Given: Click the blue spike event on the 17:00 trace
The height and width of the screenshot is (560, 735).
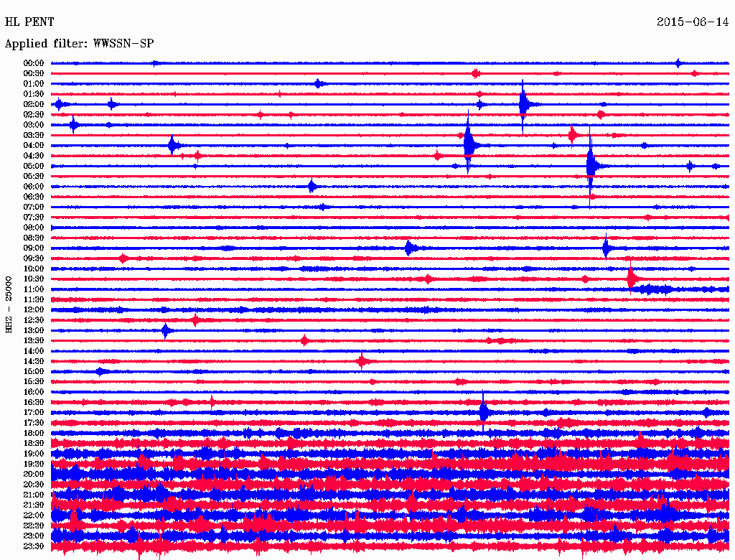Looking at the screenshot, I should tap(484, 412).
